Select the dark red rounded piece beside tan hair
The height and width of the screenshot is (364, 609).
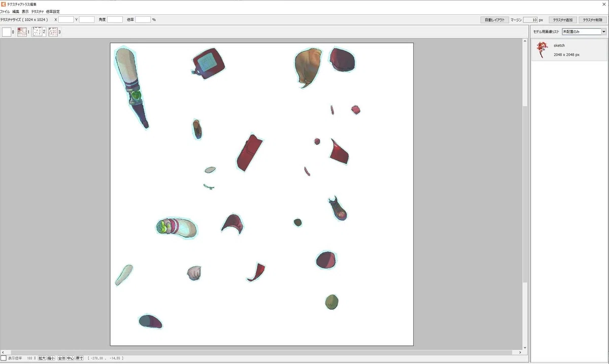342,60
